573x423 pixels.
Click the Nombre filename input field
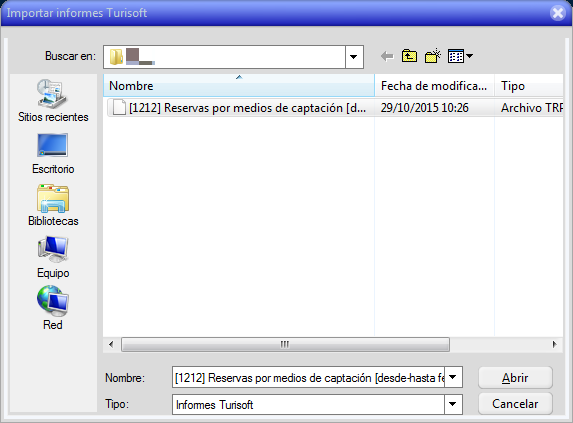coord(308,377)
